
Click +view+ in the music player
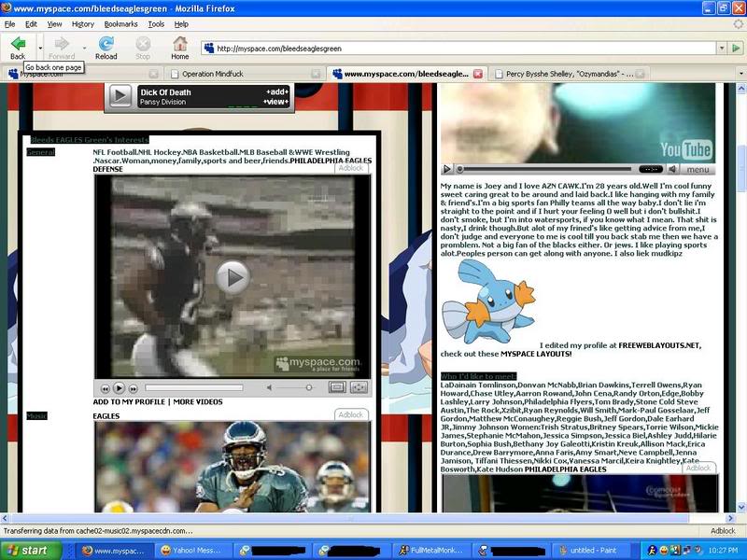tap(275, 102)
